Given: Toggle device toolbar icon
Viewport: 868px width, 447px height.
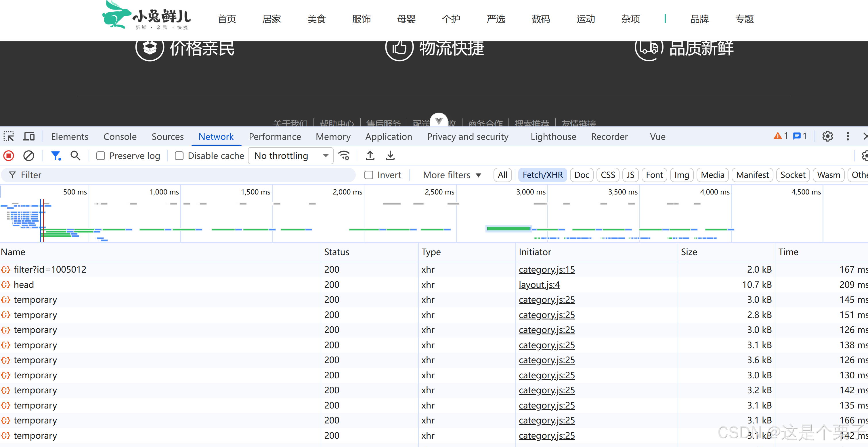Looking at the screenshot, I should tap(29, 136).
